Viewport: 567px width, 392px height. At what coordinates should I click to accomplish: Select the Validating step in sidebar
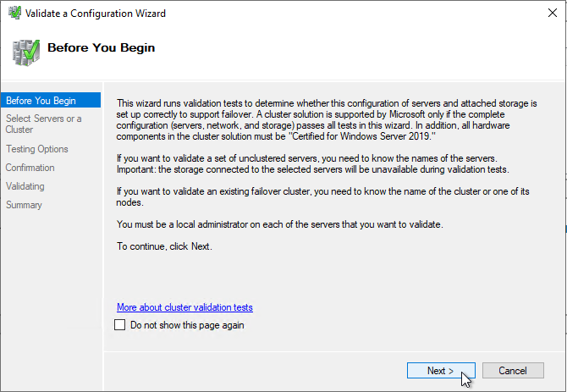[x=25, y=186]
